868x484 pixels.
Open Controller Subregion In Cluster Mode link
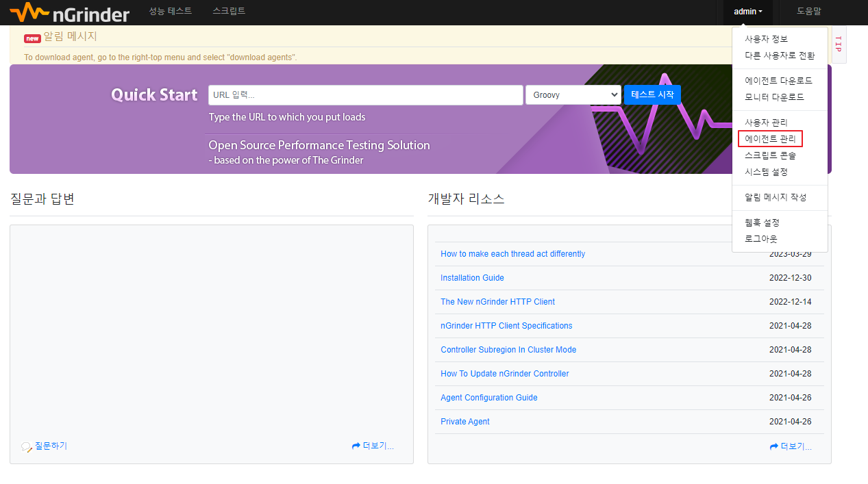pyautogui.click(x=508, y=350)
